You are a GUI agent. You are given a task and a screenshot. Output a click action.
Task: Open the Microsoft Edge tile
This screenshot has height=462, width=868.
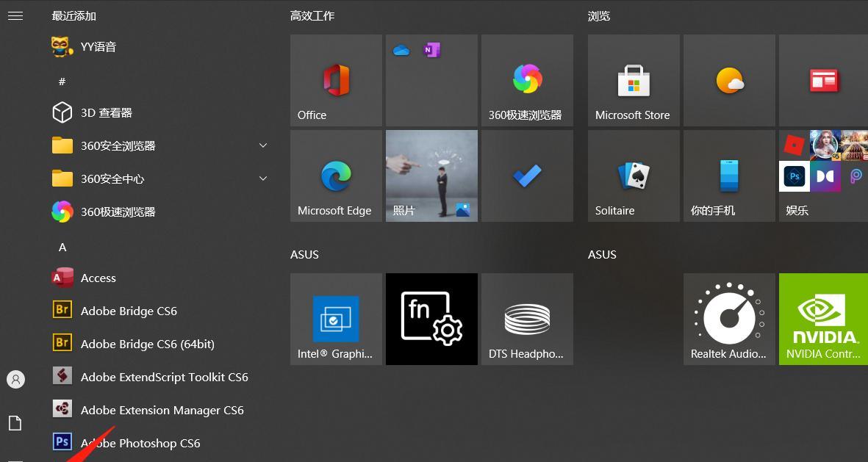(x=336, y=176)
